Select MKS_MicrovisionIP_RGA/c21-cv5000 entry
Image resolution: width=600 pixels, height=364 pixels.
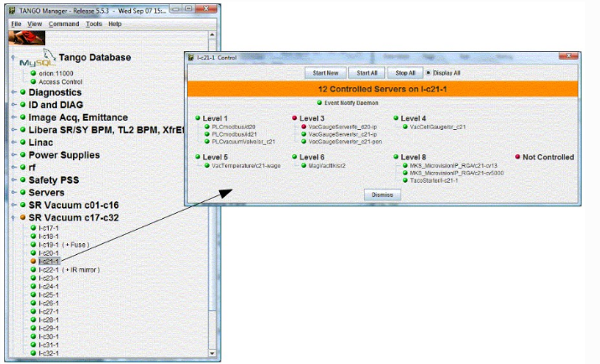pyautogui.click(x=457, y=173)
